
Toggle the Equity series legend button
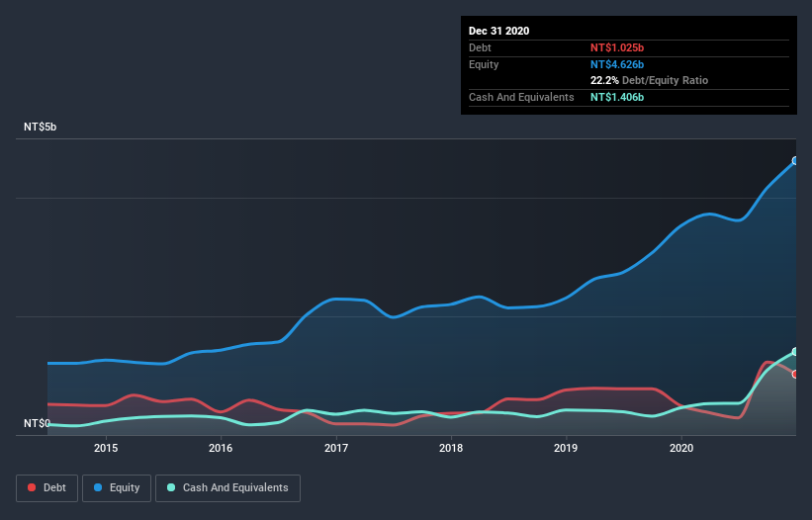(117, 488)
